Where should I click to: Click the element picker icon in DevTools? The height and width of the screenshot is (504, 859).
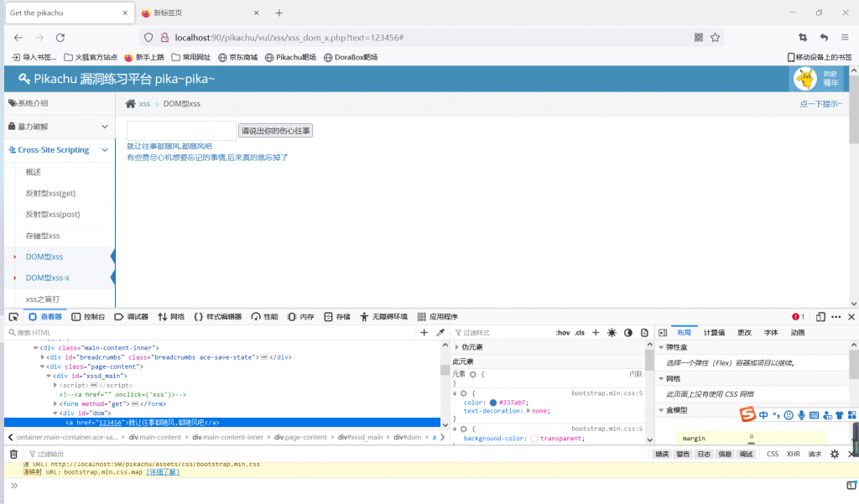(13, 317)
